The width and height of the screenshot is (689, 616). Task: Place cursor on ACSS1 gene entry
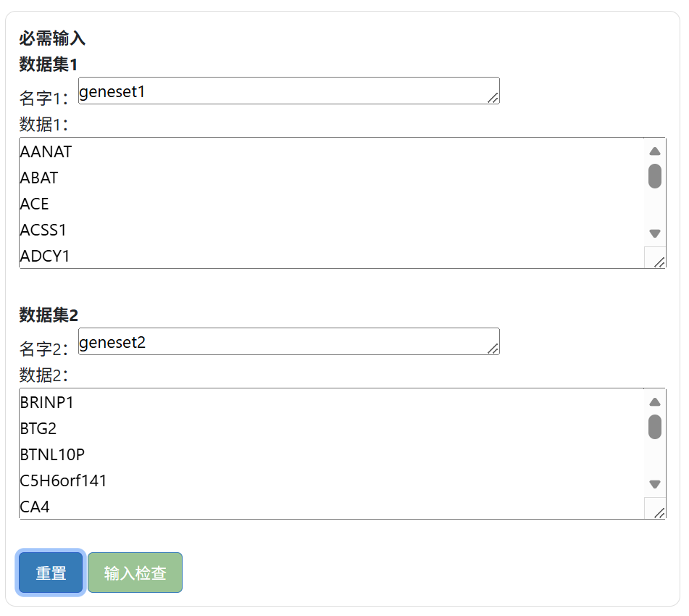[x=43, y=230]
